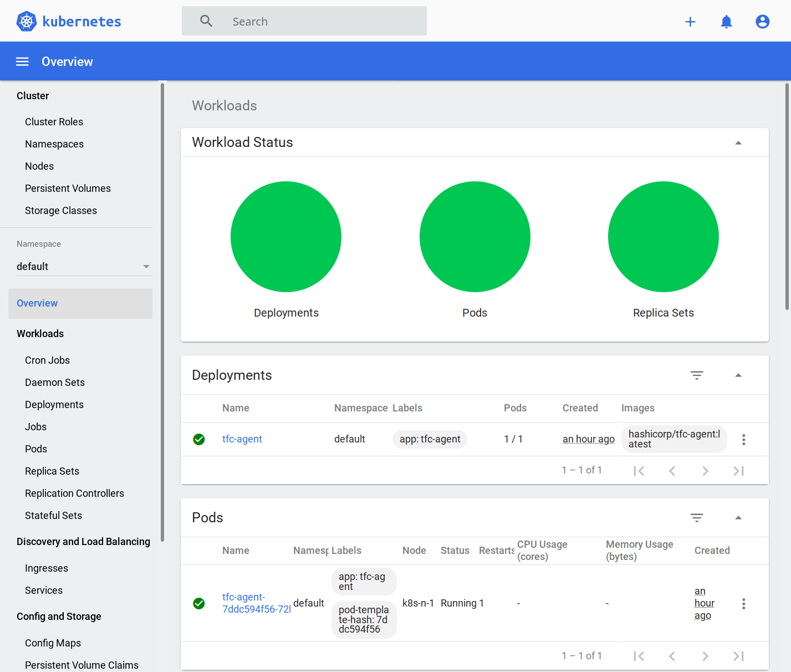Open the Pods filter icon
The height and width of the screenshot is (672, 791).
tap(697, 518)
